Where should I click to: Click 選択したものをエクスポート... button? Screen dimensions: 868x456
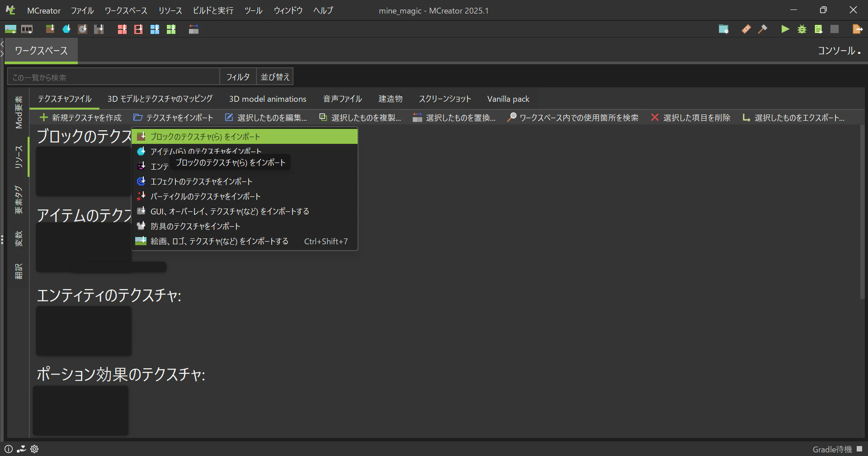[x=793, y=118]
